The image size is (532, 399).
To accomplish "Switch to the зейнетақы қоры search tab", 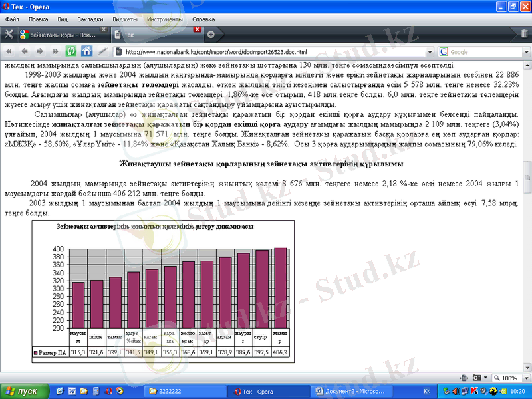I will pos(63,34).
